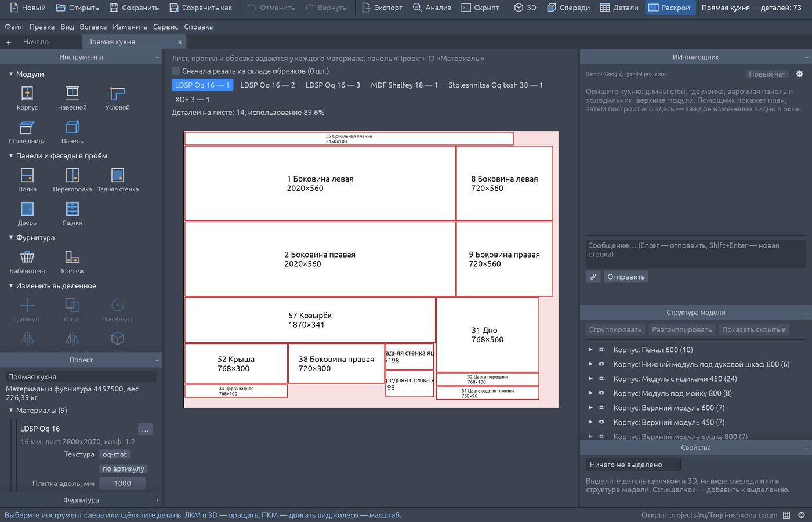Screen dimensions: 812x522
Task: Toggle visibility of Верхний модуль 600
Action: click(601, 408)
